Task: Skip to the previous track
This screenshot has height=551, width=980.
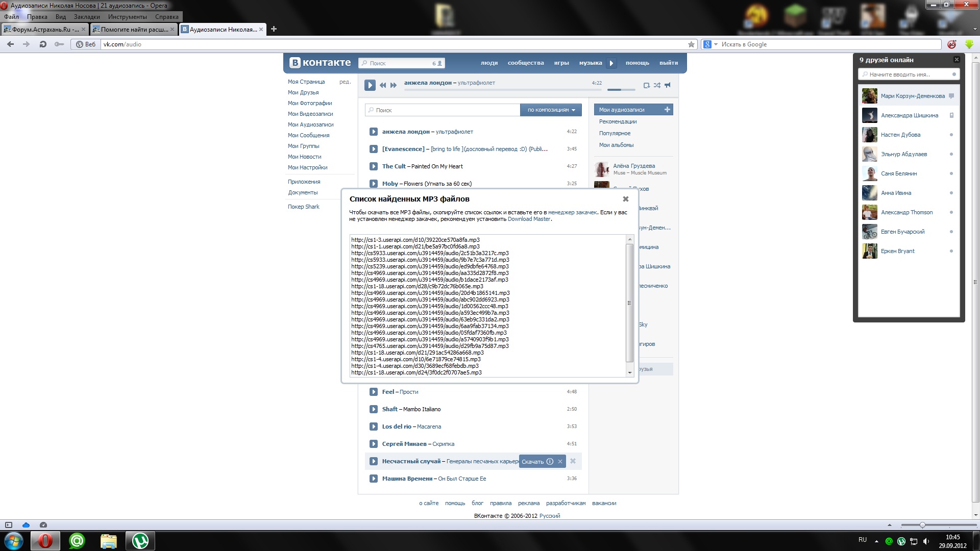Action: pos(383,86)
